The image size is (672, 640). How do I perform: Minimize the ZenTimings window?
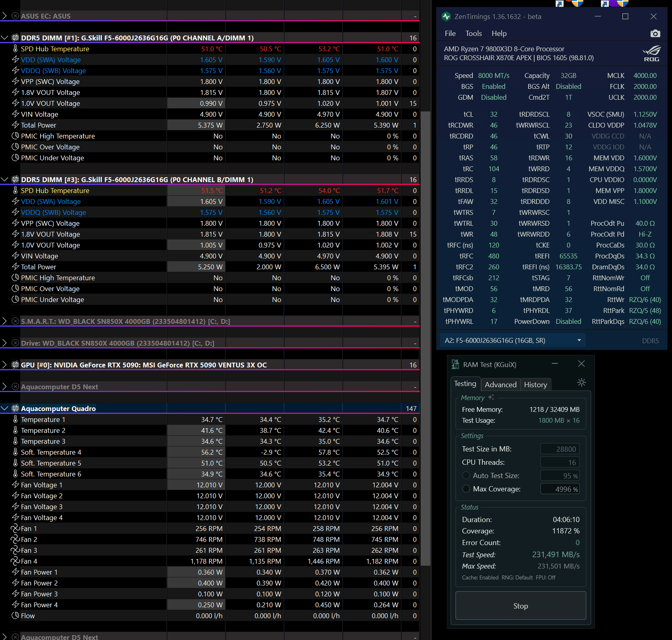598,17
